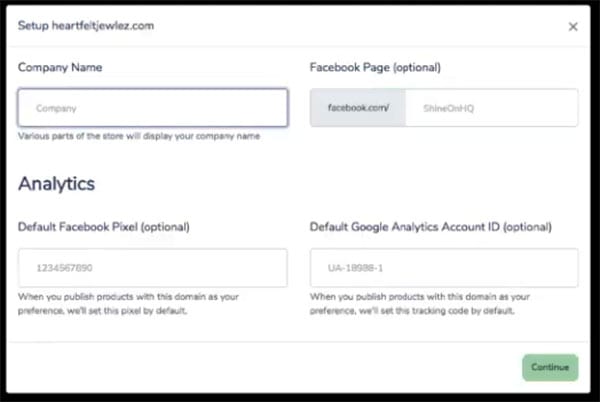Viewport: 600px width, 402px height.
Task: Click the green Continue button
Action: pyautogui.click(x=550, y=368)
